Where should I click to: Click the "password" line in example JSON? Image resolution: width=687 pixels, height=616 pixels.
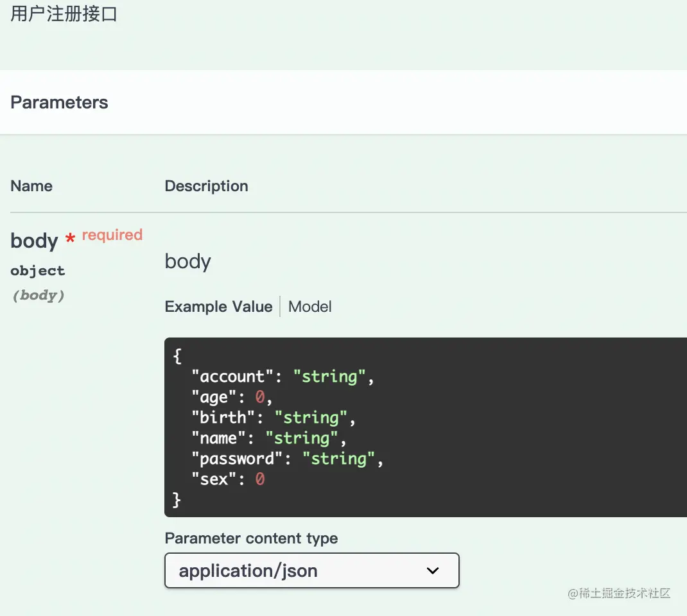287,458
